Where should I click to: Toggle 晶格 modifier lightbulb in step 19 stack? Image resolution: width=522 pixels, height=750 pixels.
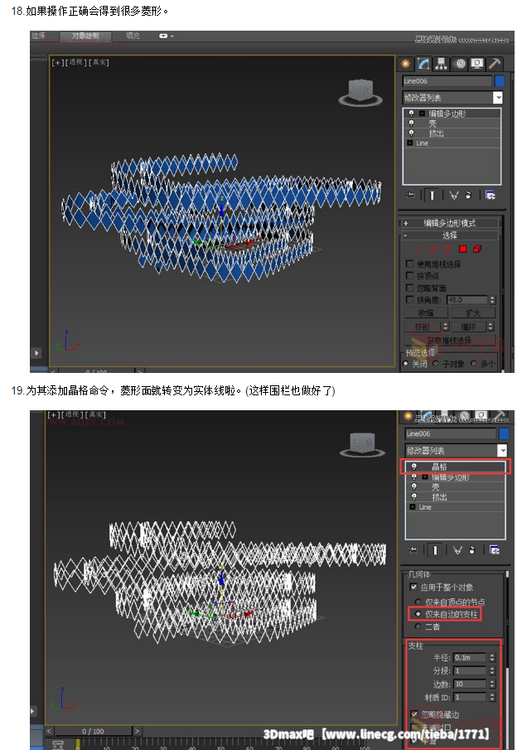coord(414,467)
